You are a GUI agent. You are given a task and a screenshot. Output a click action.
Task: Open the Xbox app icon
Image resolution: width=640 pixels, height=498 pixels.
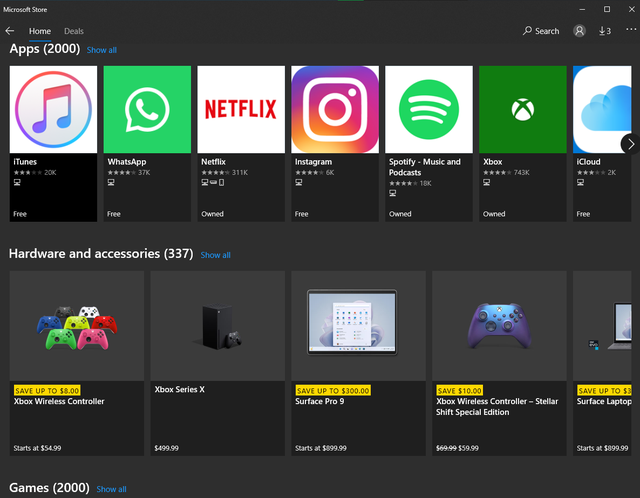[523, 109]
